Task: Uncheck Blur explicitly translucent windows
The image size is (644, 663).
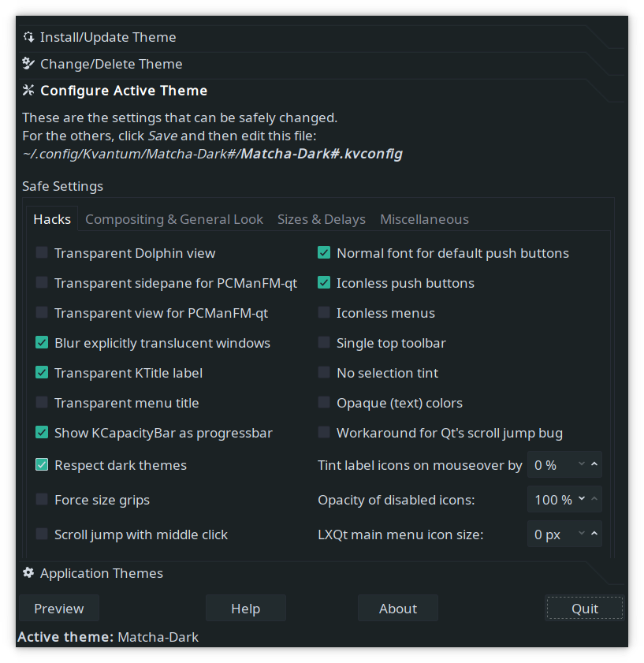Action: (x=42, y=342)
